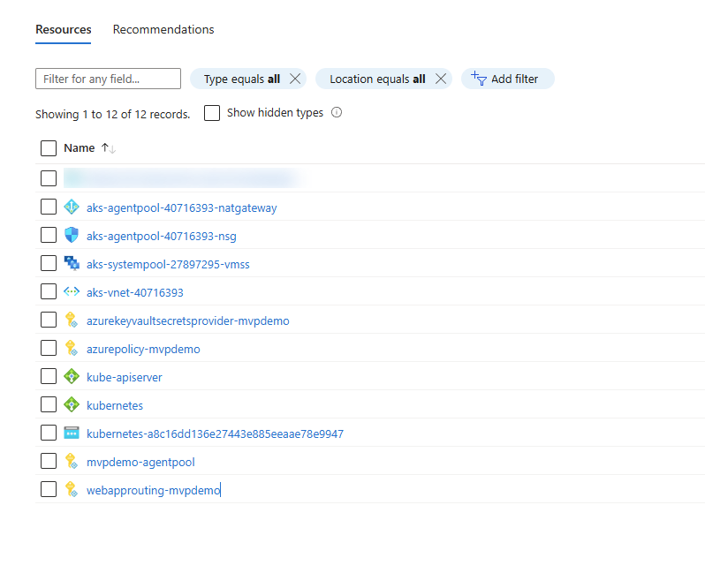
Task: Select the aks-agentpool-40716393-nsg row checkbox
Action: pyautogui.click(x=49, y=235)
